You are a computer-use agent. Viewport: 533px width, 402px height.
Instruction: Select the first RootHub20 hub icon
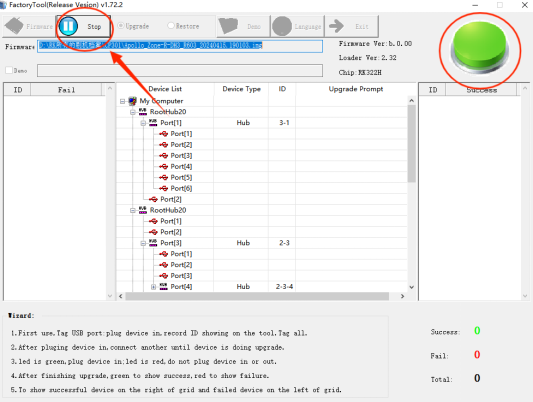point(143,112)
